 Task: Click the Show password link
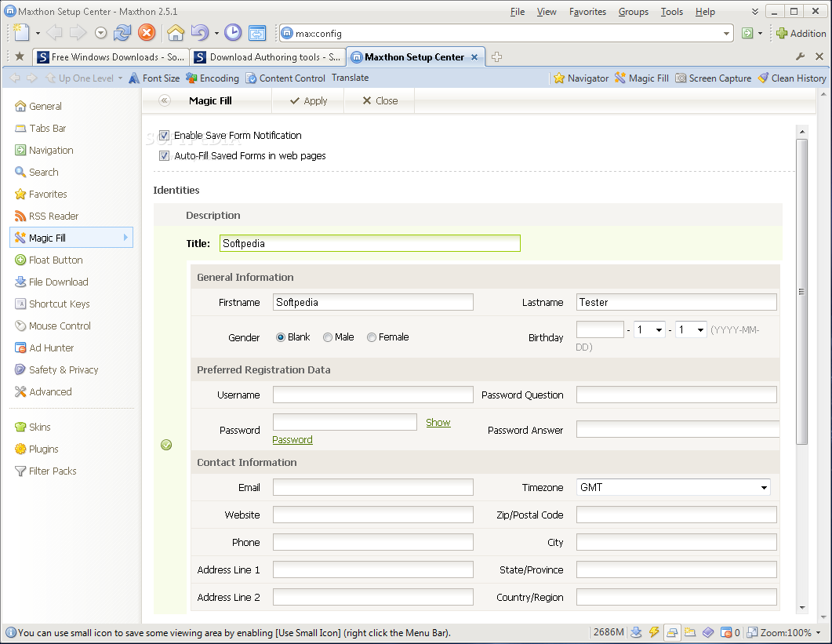438,423
